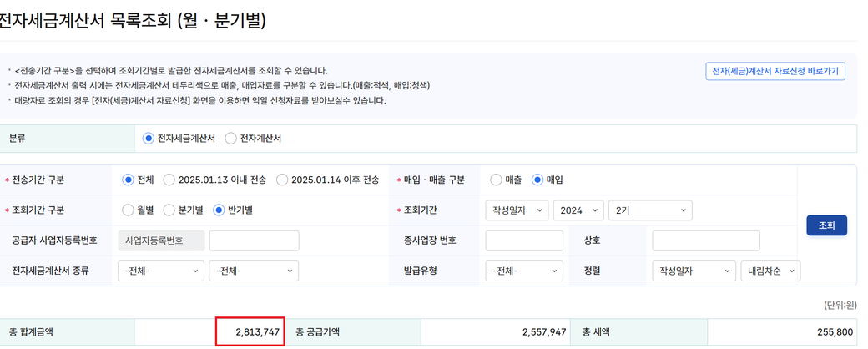The width and height of the screenshot is (868, 349).
Task: Choose the 매입 radio button
Action: [537, 180]
